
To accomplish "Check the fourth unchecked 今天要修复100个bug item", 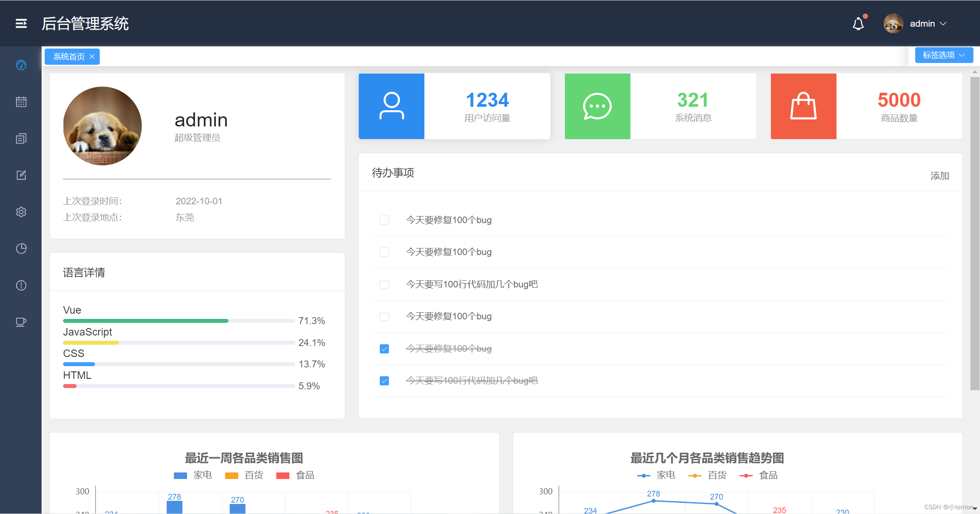I will tap(384, 316).
